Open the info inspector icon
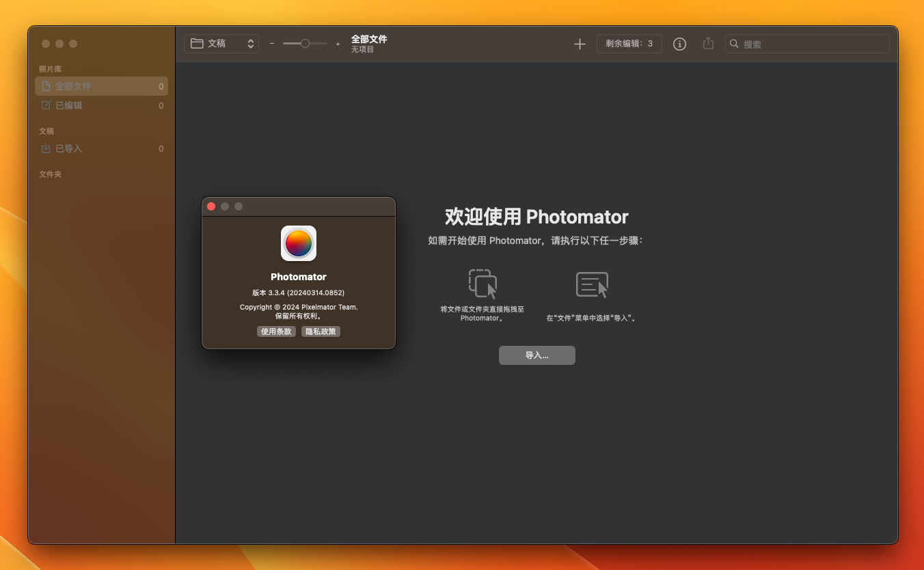 tap(679, 44)
